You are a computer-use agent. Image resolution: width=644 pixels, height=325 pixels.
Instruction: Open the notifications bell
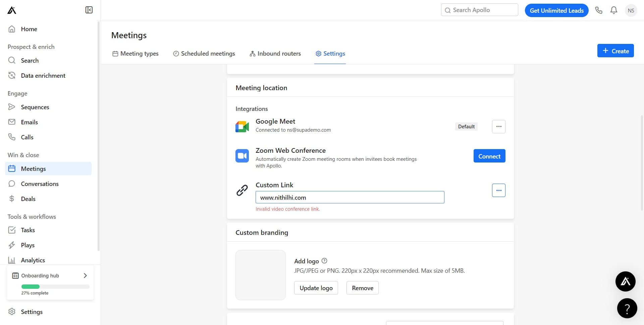(613, 10)
